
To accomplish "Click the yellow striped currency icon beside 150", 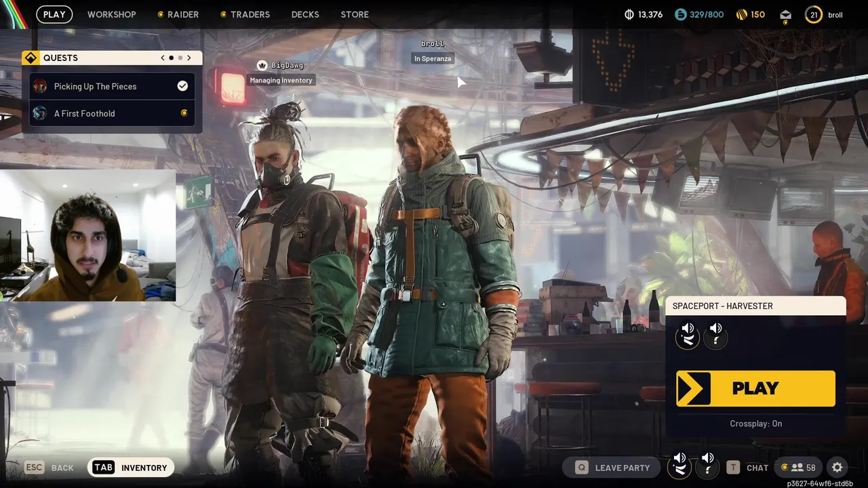I will pos(741,14).
